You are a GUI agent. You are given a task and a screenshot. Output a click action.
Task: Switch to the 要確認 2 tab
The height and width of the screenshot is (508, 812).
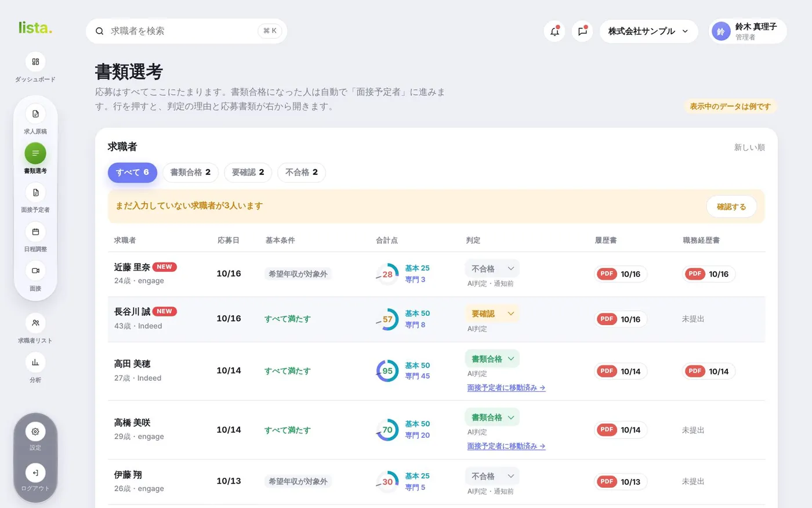248,172
